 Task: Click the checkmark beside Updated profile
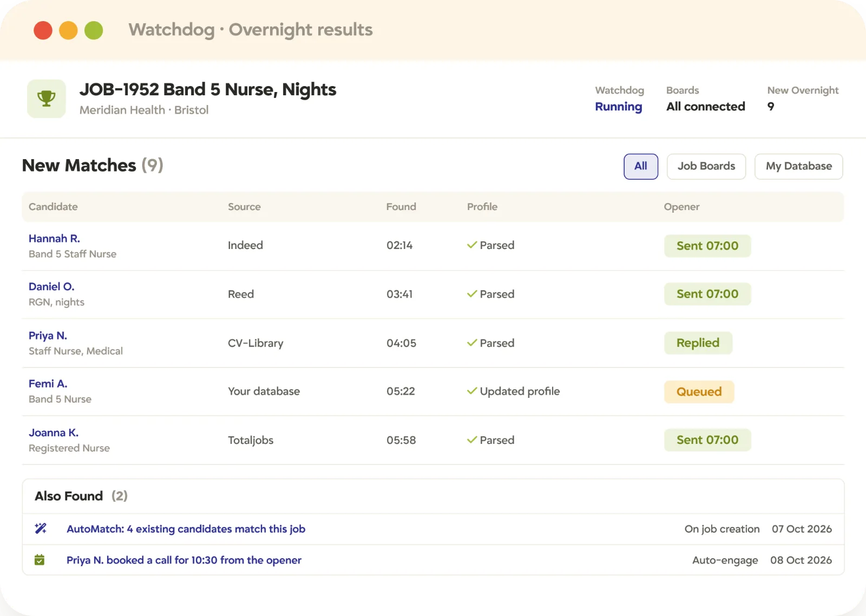[472, 391]
